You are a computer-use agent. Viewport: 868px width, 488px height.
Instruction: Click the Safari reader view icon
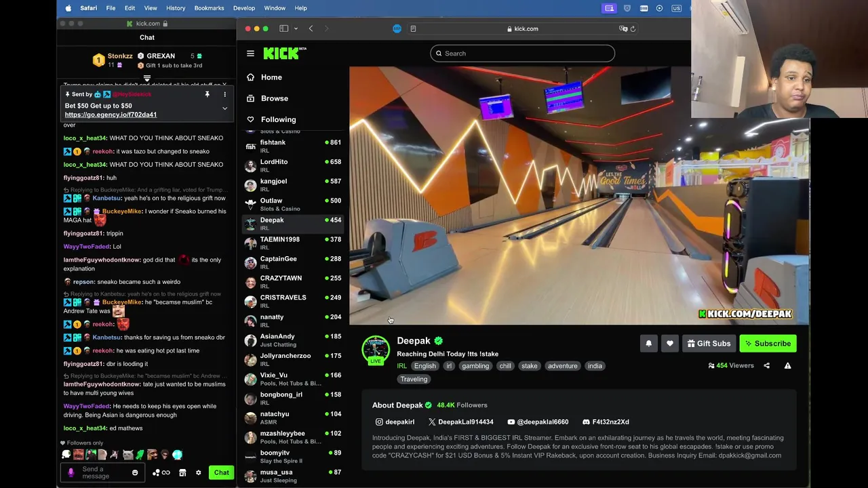click(413, 28)
